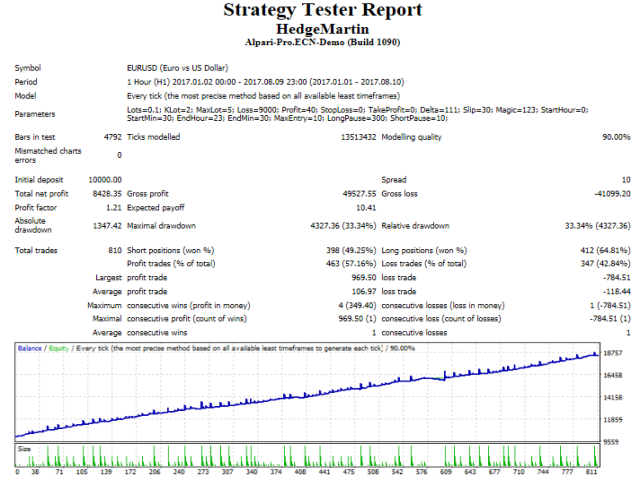The width and height of the screenshot is (640, 480).
Task: Click the 'Model' row label
Action: coord(25,96)
